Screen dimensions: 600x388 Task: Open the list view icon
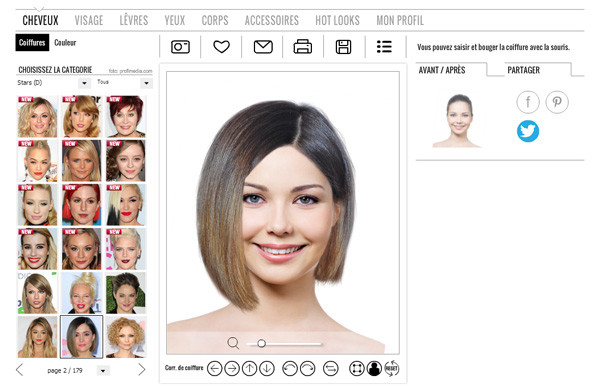(384, 47)
